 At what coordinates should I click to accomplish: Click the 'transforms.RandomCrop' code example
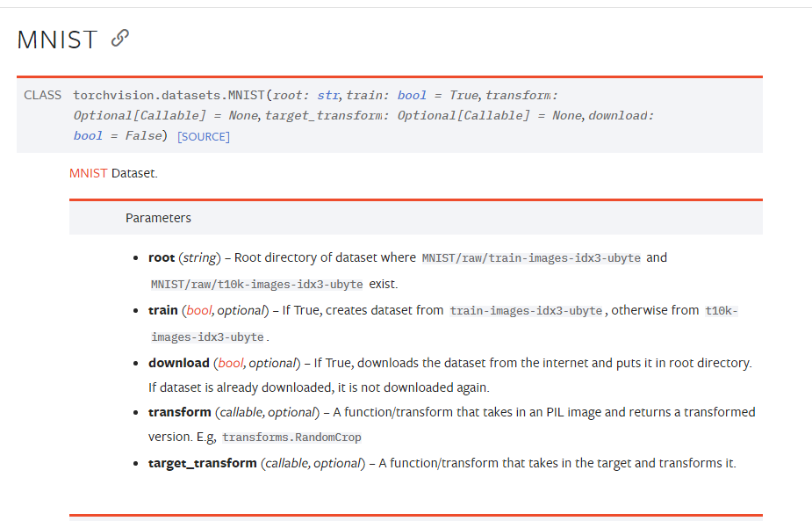(291, 438)
